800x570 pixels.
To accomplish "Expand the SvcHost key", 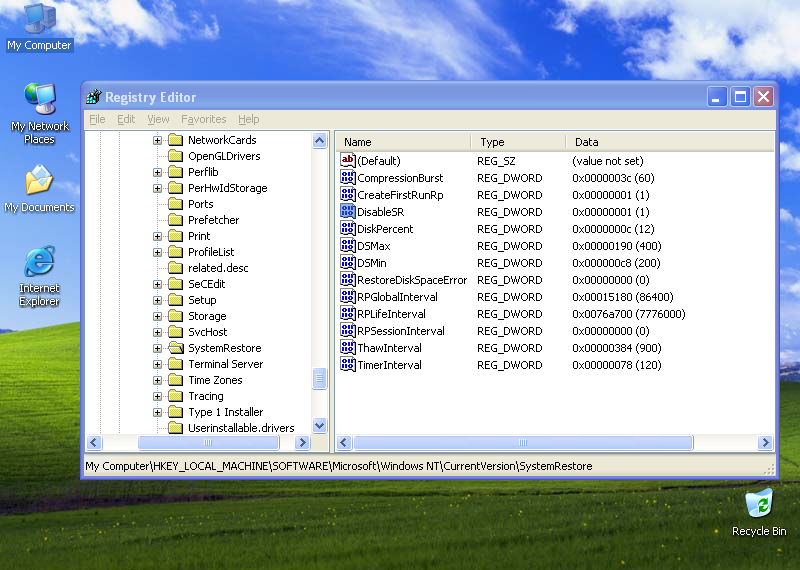I will coord(158,332).
